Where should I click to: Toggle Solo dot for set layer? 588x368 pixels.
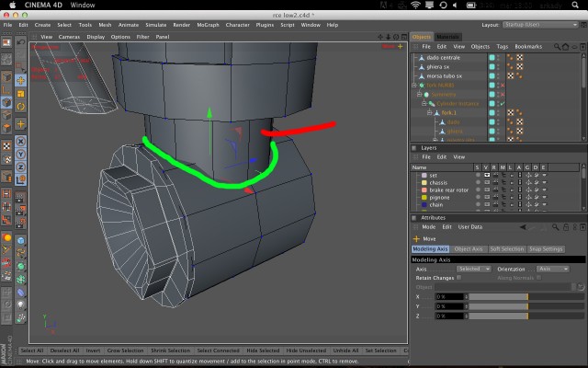pyautogui.click(x=478, y=175)
